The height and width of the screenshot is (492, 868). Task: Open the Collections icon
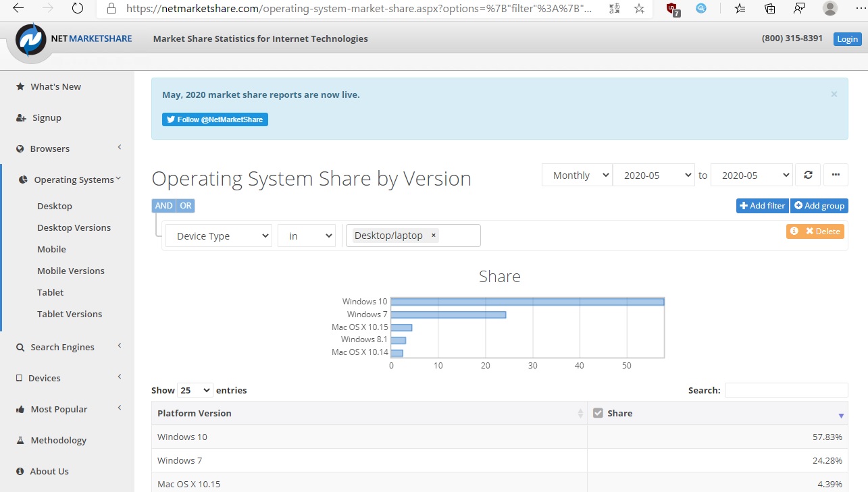point(770,9)
